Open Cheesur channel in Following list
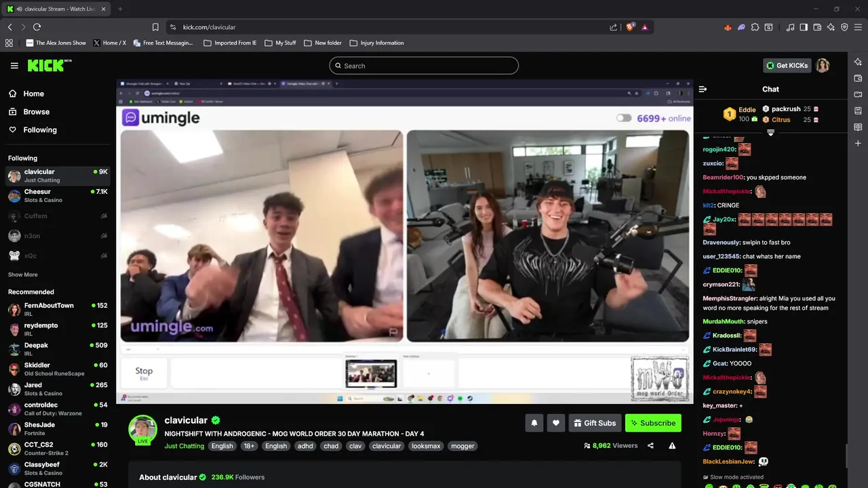 tap(58, 196)
